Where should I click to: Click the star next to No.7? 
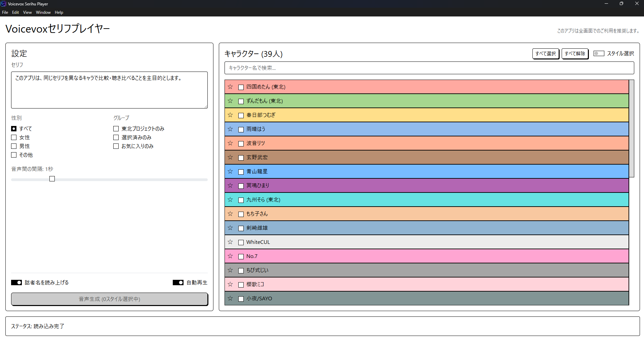(230, 256)
